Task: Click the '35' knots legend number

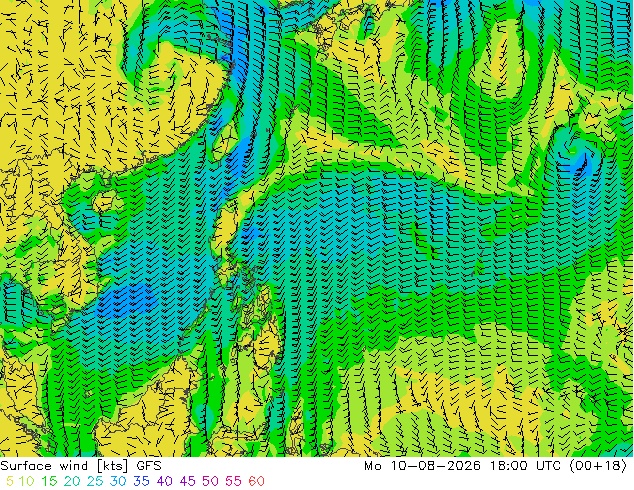Action: pos(141,481)
